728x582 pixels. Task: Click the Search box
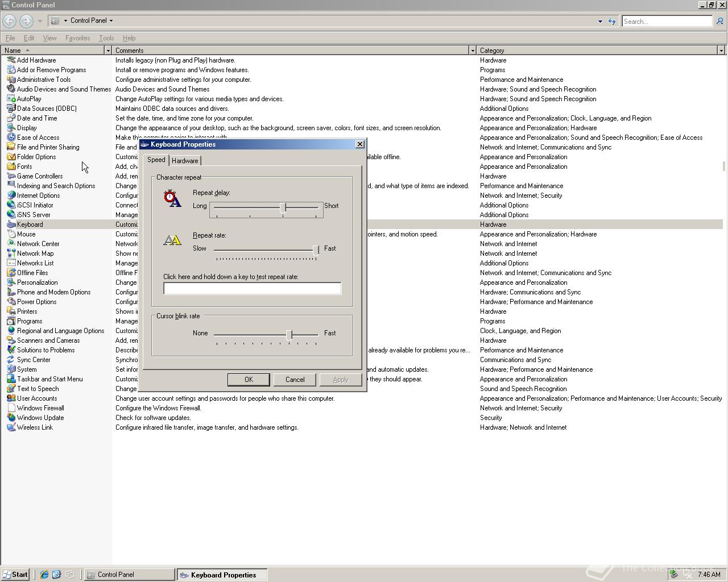[667, 22]
